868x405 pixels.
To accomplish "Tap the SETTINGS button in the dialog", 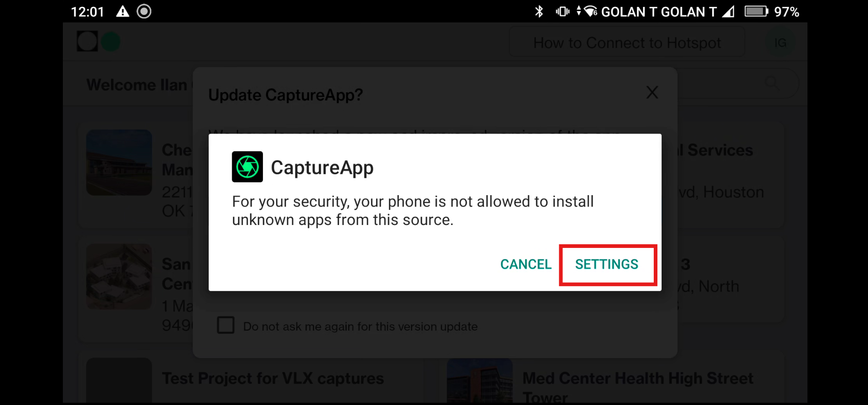I will (x=607, y=264).
